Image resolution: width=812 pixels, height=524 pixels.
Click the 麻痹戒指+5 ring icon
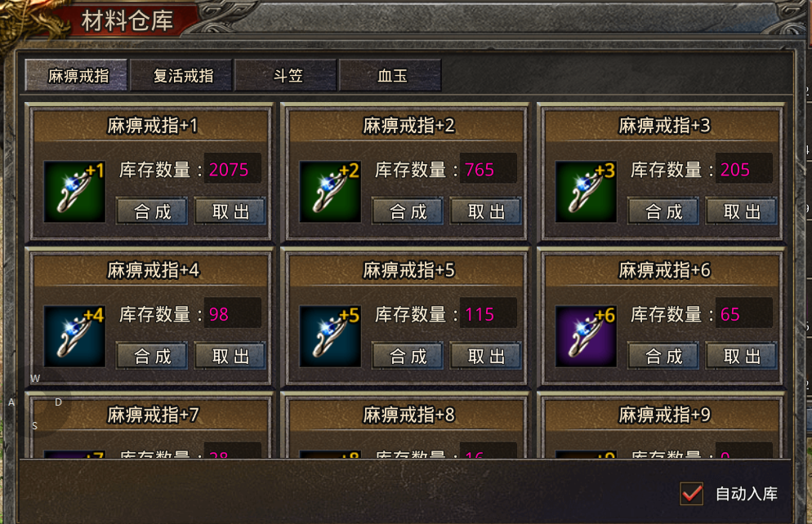coord(330,336)
